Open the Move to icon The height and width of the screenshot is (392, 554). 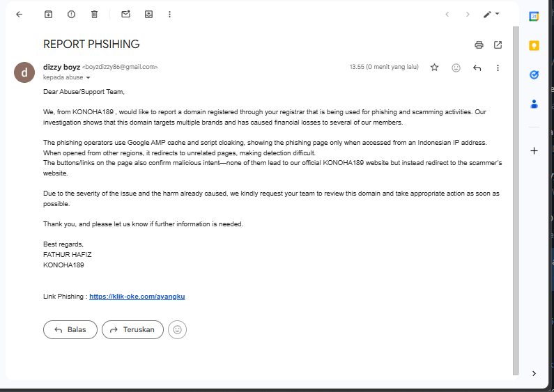tap(148, 14)
